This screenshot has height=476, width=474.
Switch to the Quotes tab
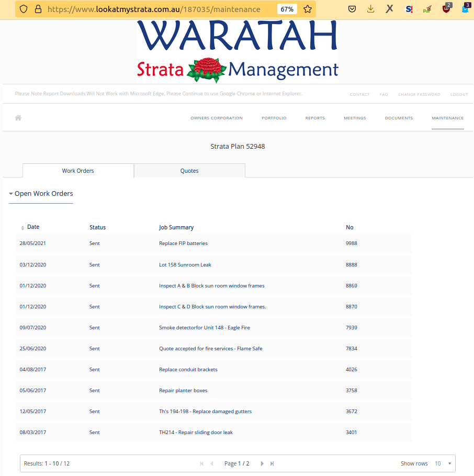click(x=189, y=171)
